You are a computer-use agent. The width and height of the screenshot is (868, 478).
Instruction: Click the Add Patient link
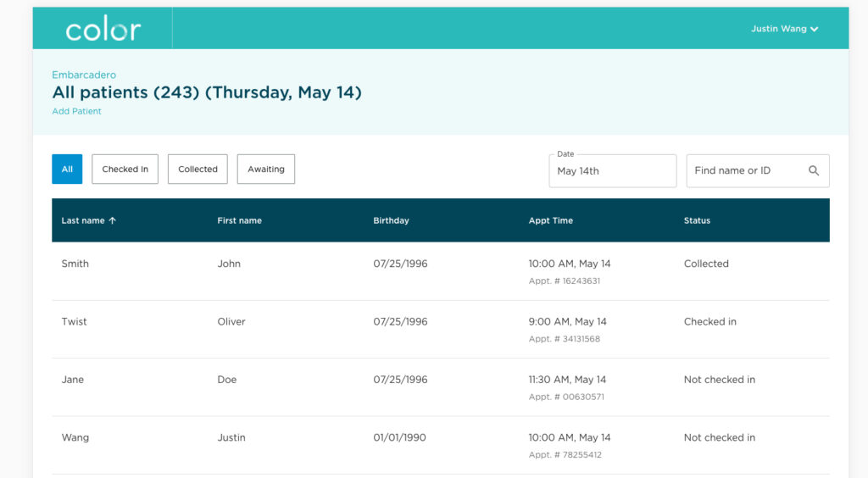76,111
